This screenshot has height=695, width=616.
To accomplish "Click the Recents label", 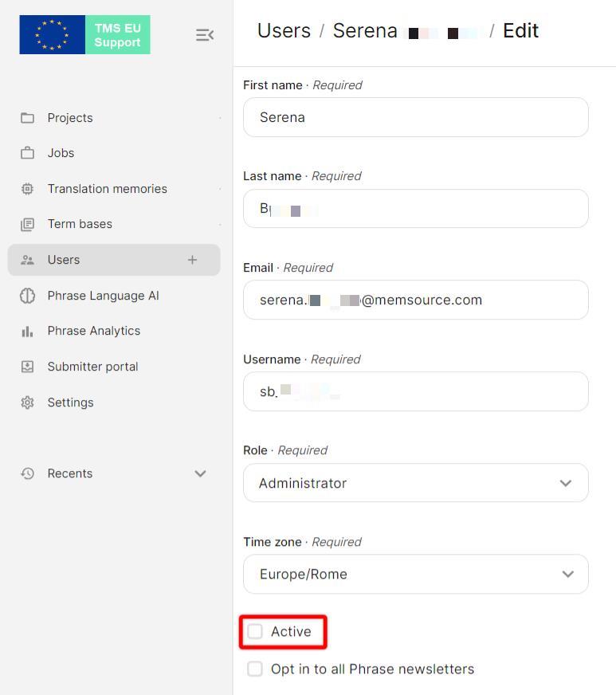I will pyautogui.click(x=70, y=473).
